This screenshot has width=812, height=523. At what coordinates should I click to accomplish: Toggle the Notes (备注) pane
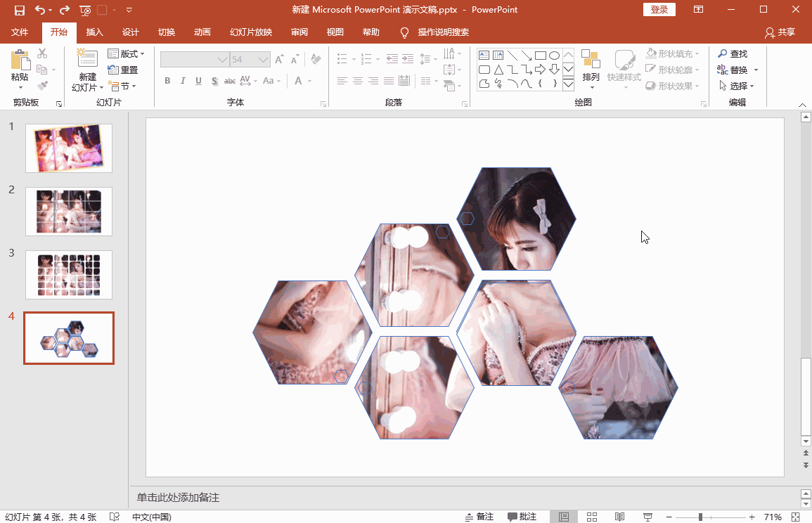coord(479,517)
